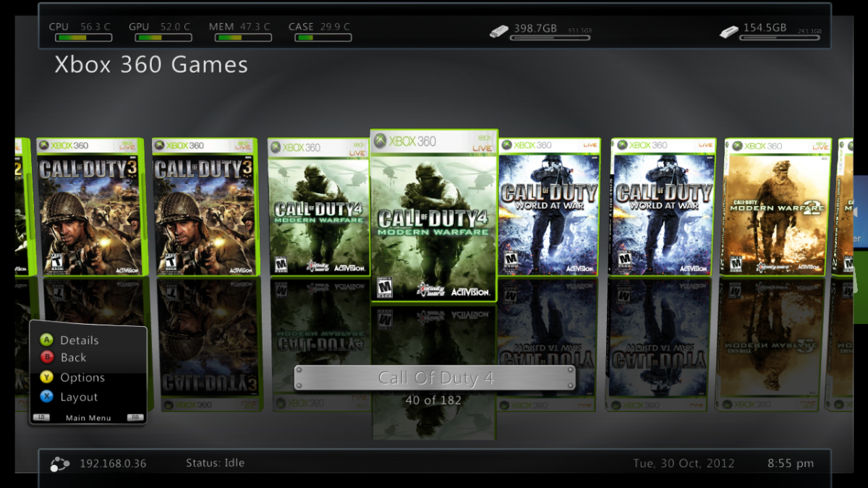Select the Call of Duty 3 cover beside Call of Duty 4
Viewport: 868px width, 488px height.
coord(205,207)
